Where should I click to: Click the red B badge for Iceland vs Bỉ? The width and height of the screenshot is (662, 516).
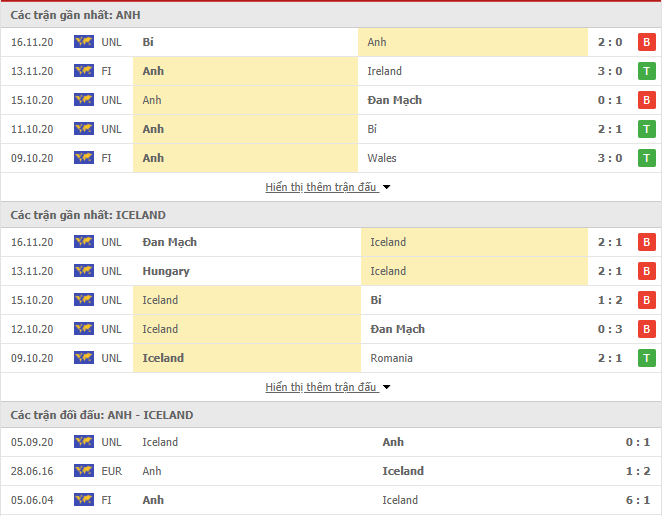point(646,300)
